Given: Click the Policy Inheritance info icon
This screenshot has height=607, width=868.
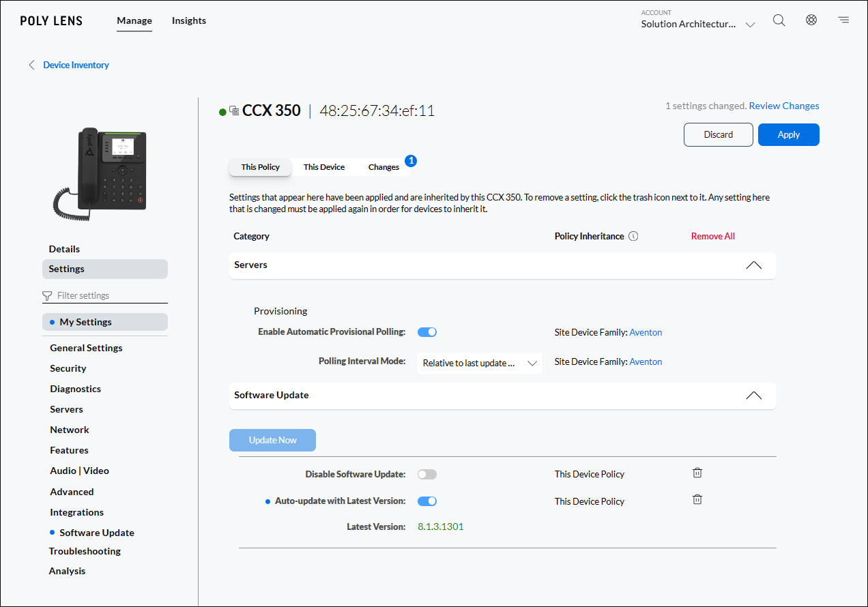Looking at the screenshot, I should 633,237.
